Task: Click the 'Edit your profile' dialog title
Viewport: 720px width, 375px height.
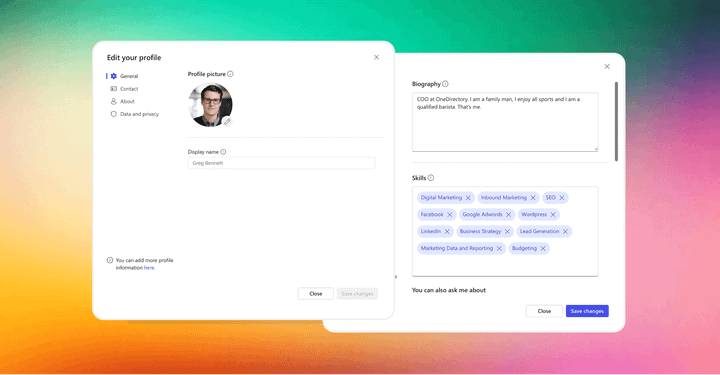Action: click(x=134, y=58)
